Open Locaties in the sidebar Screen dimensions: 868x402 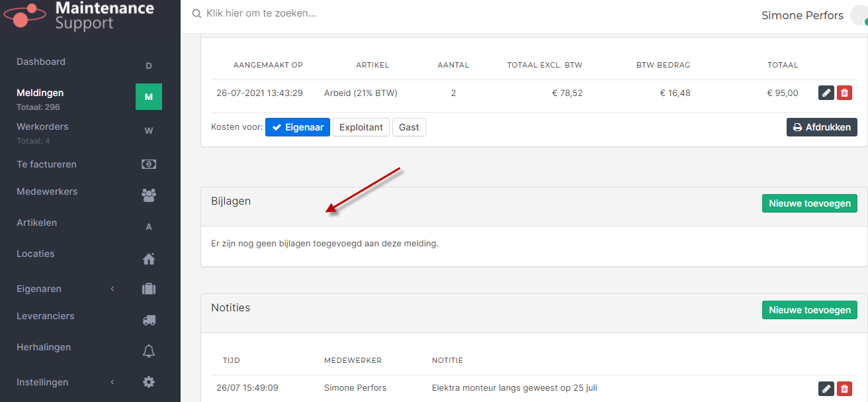click(x=36, y=254)
